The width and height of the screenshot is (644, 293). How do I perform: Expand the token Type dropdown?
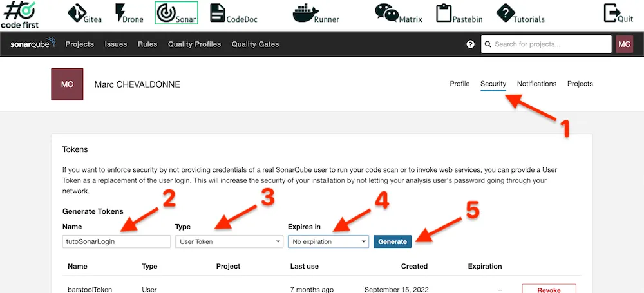tap(229, 241)
